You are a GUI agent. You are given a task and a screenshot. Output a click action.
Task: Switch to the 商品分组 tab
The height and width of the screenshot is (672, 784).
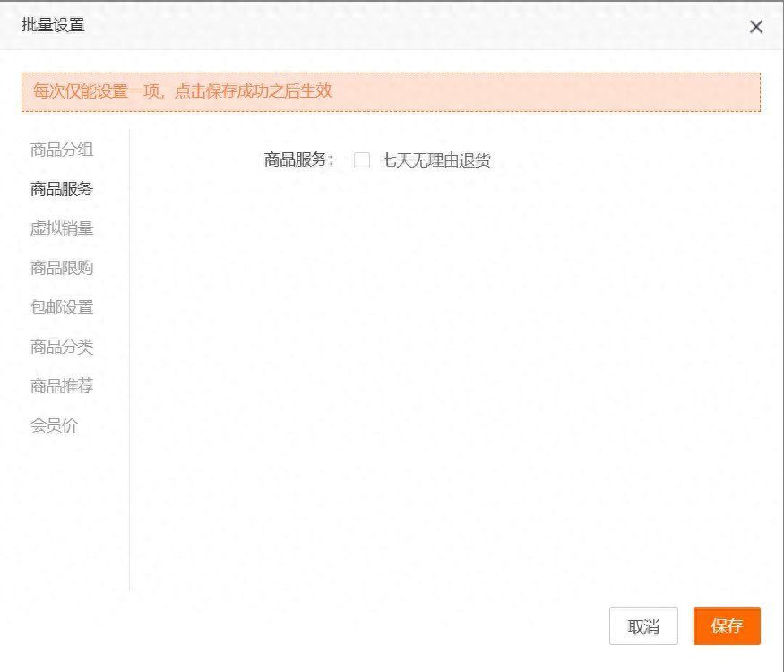[x=62, y=150]
